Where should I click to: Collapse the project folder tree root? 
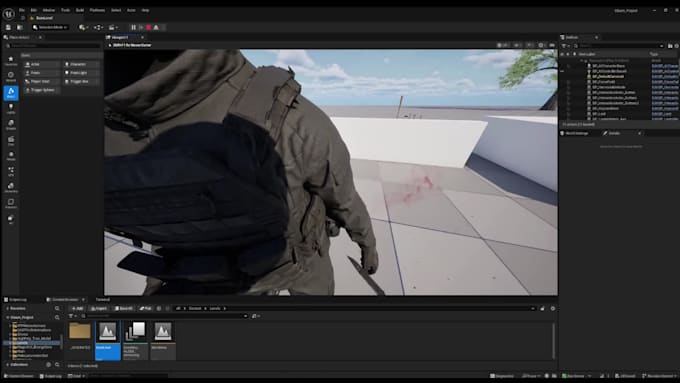(7, 318)
